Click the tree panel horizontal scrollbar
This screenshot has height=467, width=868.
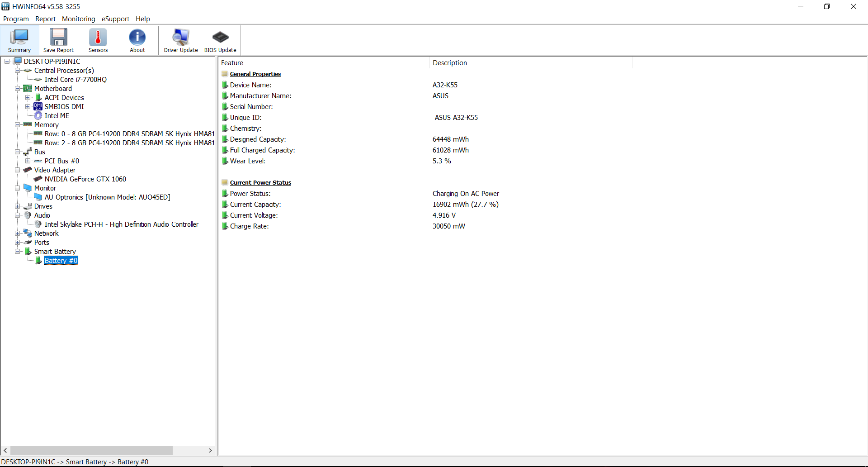(91, 451)
